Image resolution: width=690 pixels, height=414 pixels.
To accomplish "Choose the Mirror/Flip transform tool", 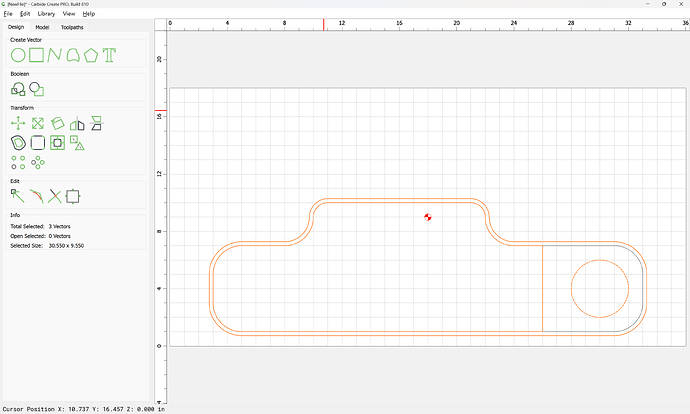I will coord(77,124).
